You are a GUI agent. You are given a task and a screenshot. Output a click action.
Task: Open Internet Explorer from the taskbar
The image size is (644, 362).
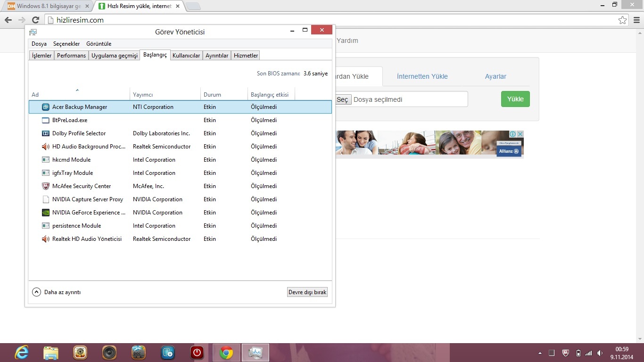(22, 353)
